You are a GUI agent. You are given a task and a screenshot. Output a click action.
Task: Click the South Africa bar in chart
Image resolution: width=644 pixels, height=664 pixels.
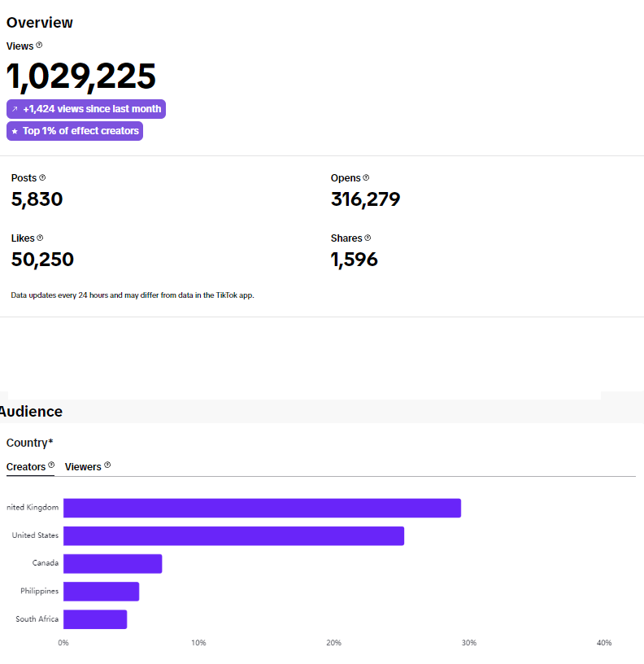[95, 619]
